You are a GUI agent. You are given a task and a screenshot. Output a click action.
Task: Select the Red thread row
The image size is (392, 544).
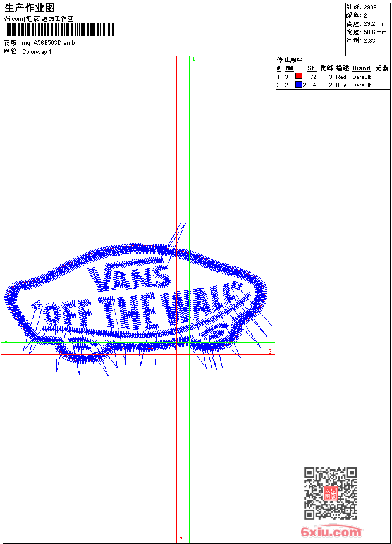[x=333, y=77]
